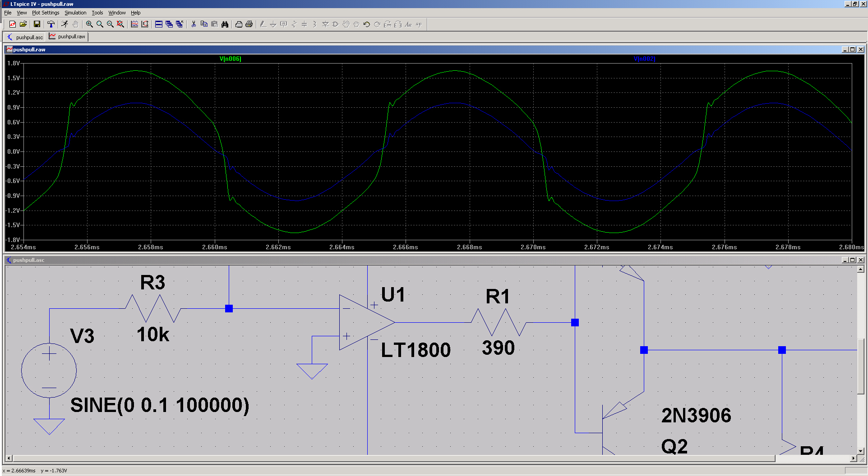
Task: Select the U1 LT1800 op-amp symbol
Action: (x=367, y=322)
